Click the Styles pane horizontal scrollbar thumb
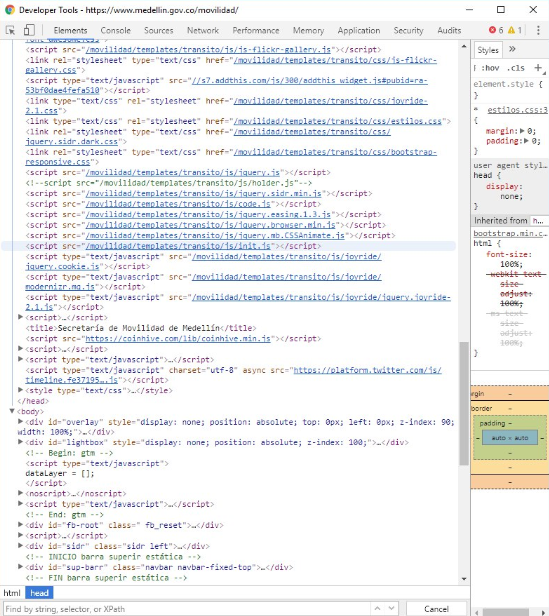 coord(506,612)
